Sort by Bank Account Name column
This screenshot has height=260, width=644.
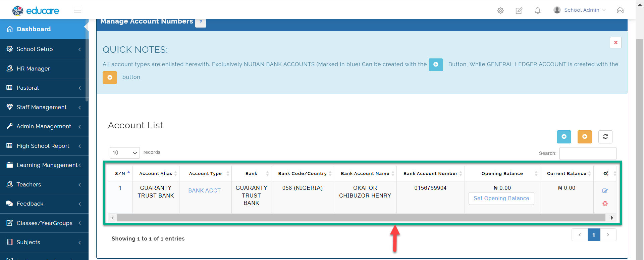(x=365, y=174)
